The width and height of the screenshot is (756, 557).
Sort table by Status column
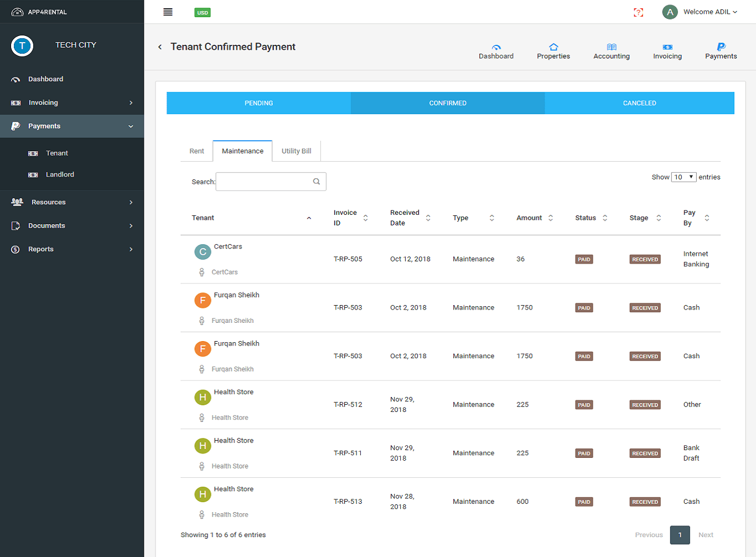coord(605,218)
